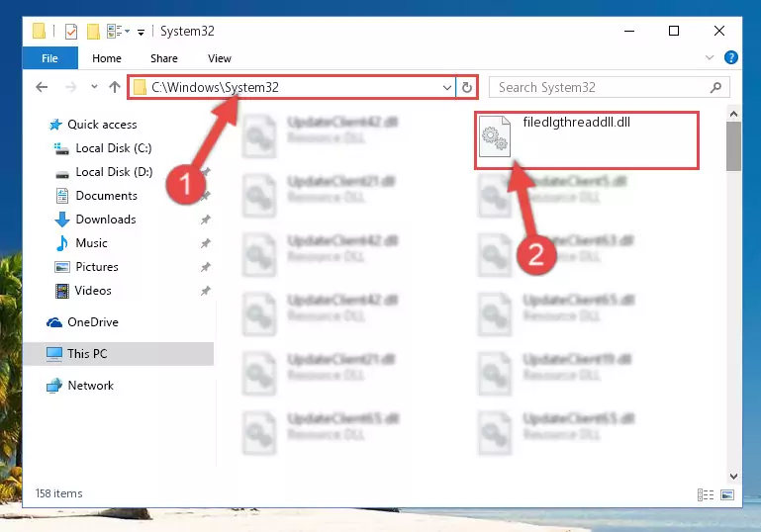The image size is (761, 532).
Task: Select OneDrive in navigation pane
Action: 93,322
